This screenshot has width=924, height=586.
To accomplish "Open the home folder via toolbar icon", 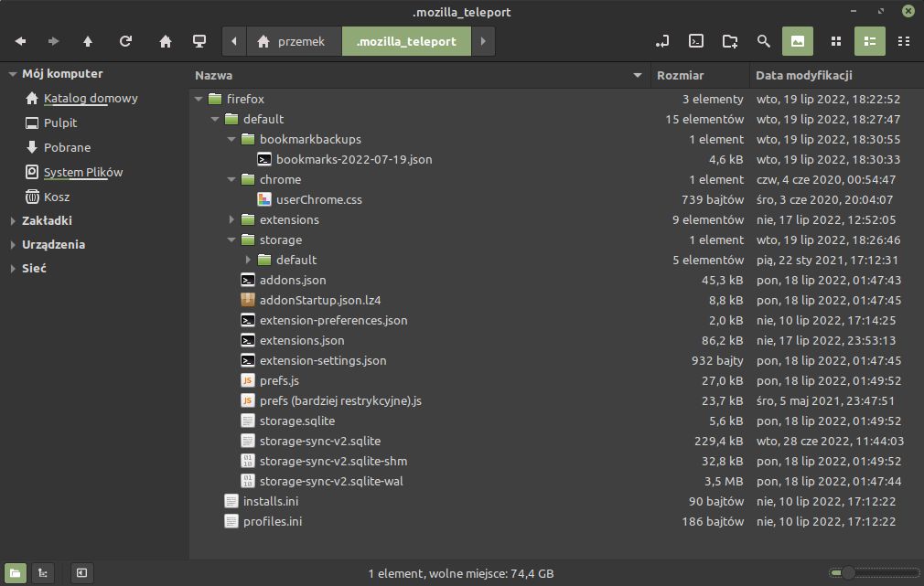I will [x=166, y=41].
